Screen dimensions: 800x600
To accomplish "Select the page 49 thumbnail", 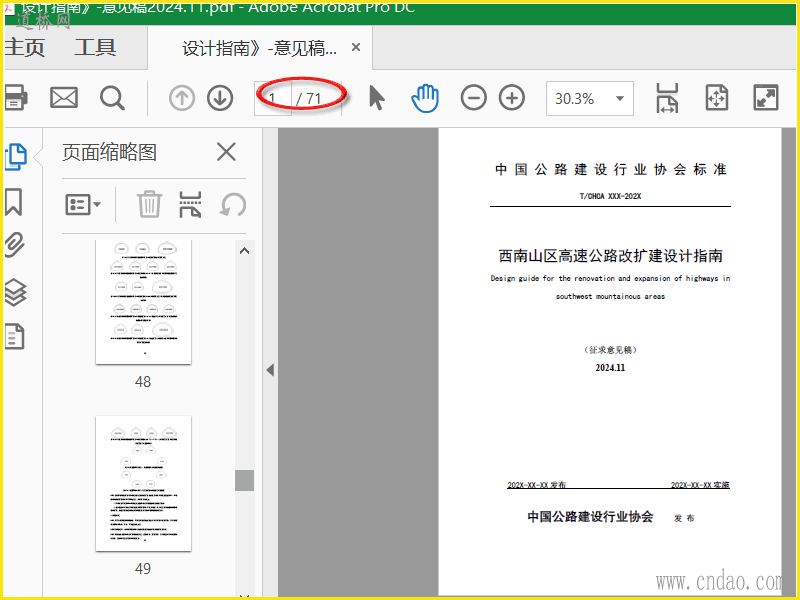I will tap(143, 484).
